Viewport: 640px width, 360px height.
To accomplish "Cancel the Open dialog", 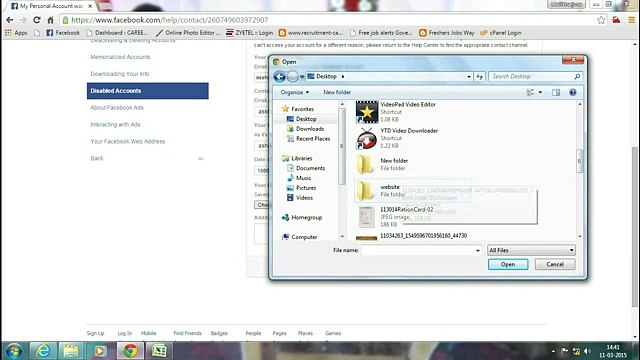I will [555, 264].
